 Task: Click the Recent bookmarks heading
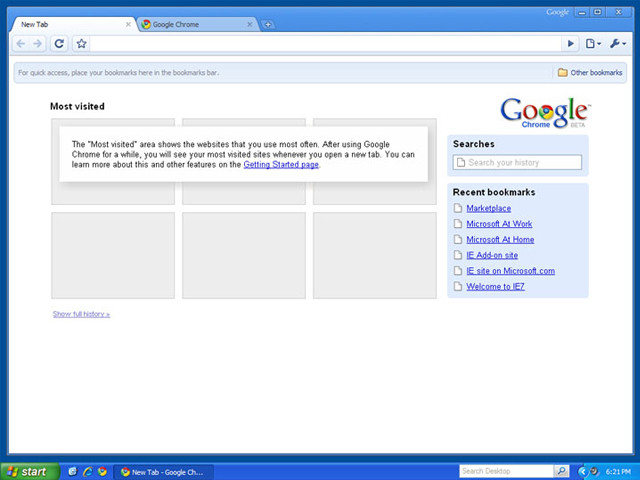(494, 192)
